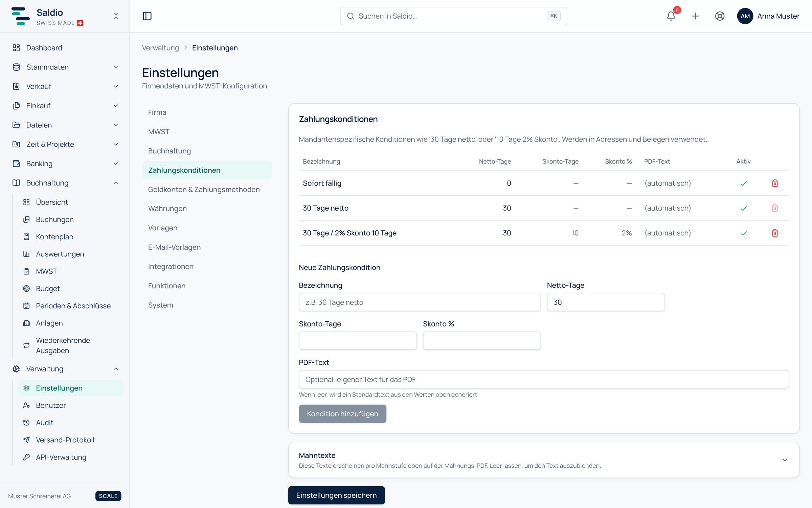The height and width of the screenshot is (508, 812).
Task: Click the Skonto % input field
Action: click(482, 341)
